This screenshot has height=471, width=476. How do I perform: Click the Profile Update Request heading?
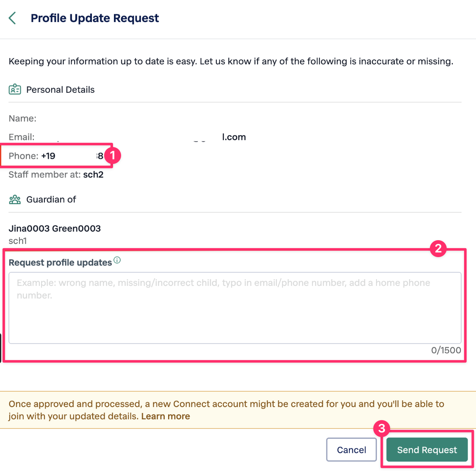point(95,18)
